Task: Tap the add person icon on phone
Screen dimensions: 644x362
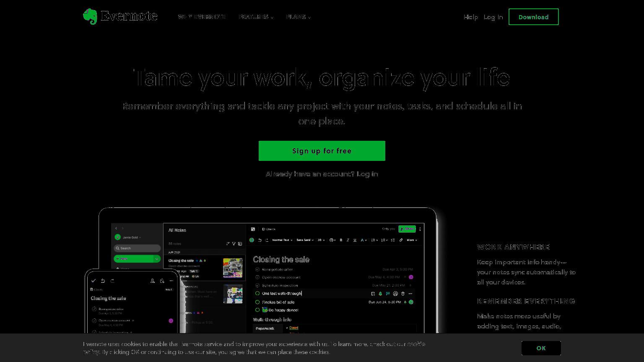Action: 153,281
